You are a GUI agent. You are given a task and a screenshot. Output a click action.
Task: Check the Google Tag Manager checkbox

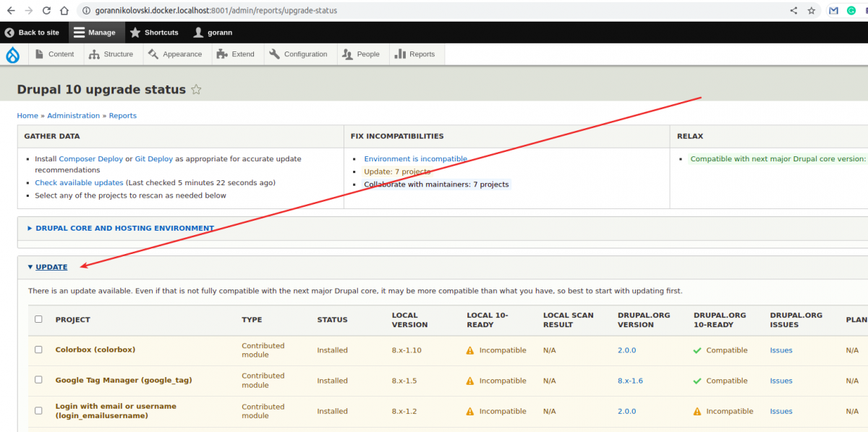point(39,380)
